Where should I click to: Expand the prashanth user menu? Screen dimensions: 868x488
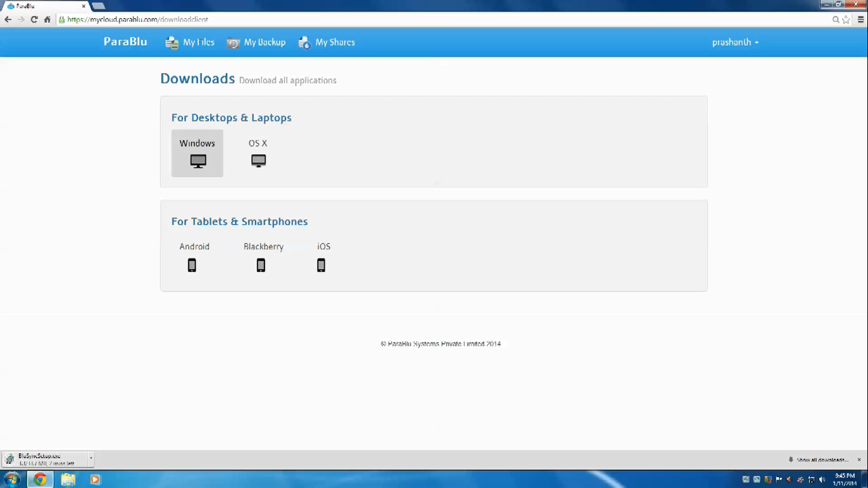[735, 43]
